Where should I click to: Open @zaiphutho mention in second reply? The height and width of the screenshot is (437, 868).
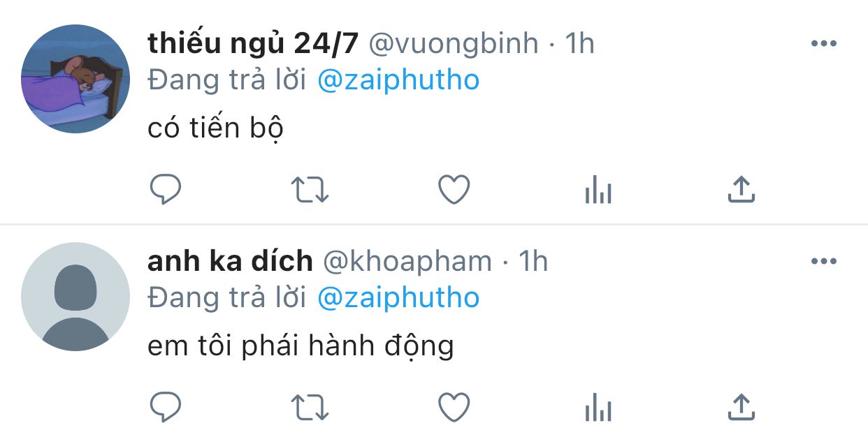coord(398,298)
